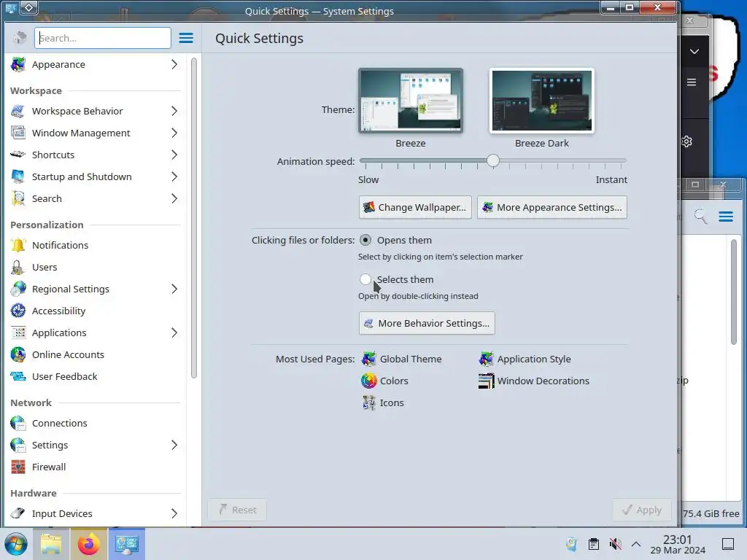This screenshot has height=560, width=747.
Task: Click the Reset button
Action: tap(237, 510)
